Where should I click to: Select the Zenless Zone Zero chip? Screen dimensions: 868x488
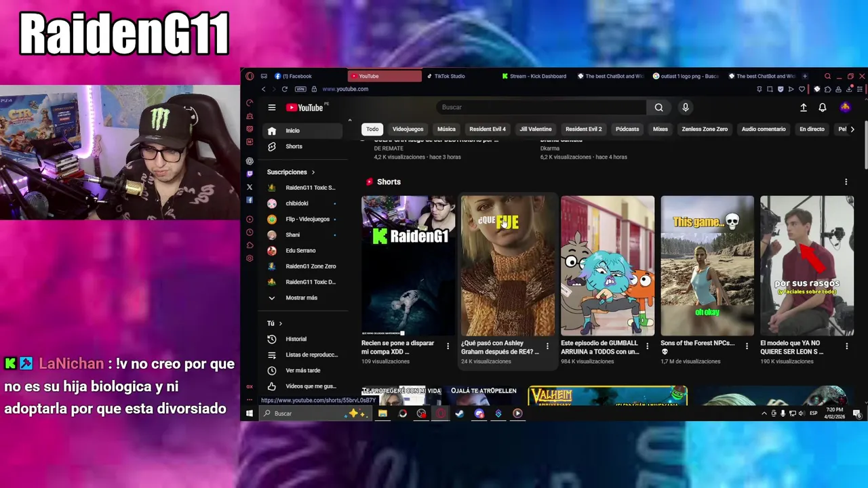(705, 129)
